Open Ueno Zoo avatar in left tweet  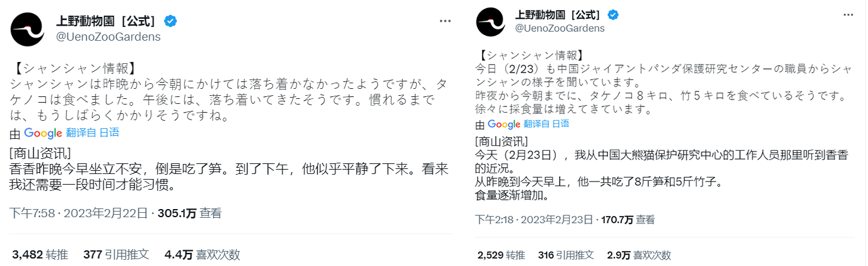(x=27, y=29)
